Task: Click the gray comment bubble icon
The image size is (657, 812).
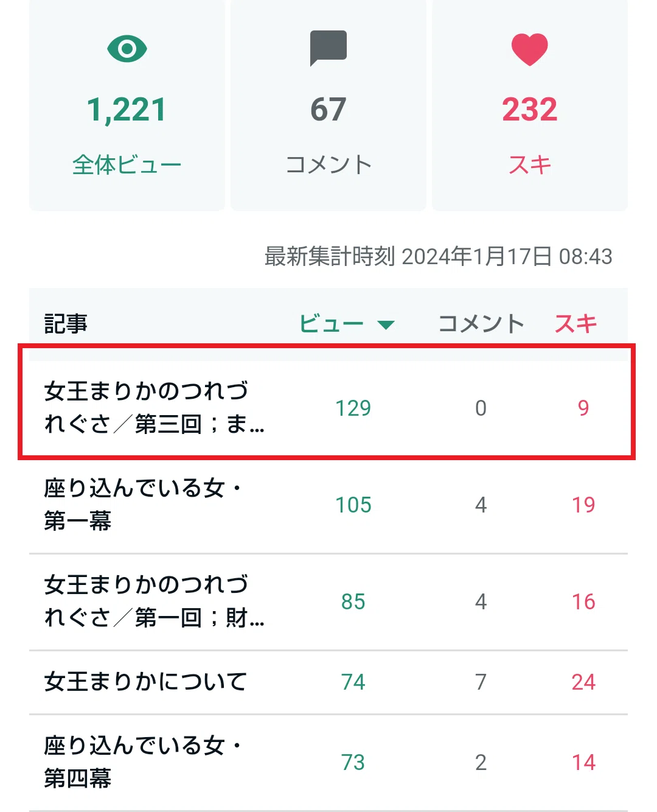Action: (x=328, y=48)
